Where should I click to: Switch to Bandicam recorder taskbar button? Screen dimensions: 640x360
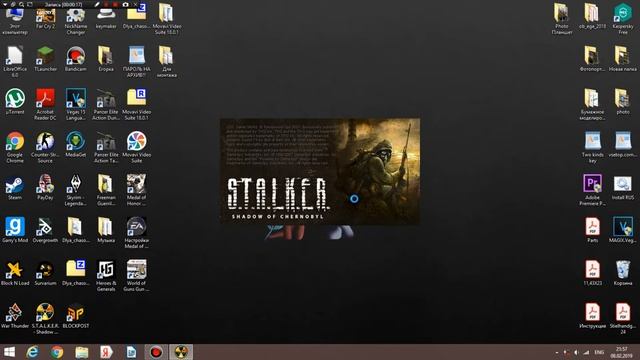pos(156,352)
